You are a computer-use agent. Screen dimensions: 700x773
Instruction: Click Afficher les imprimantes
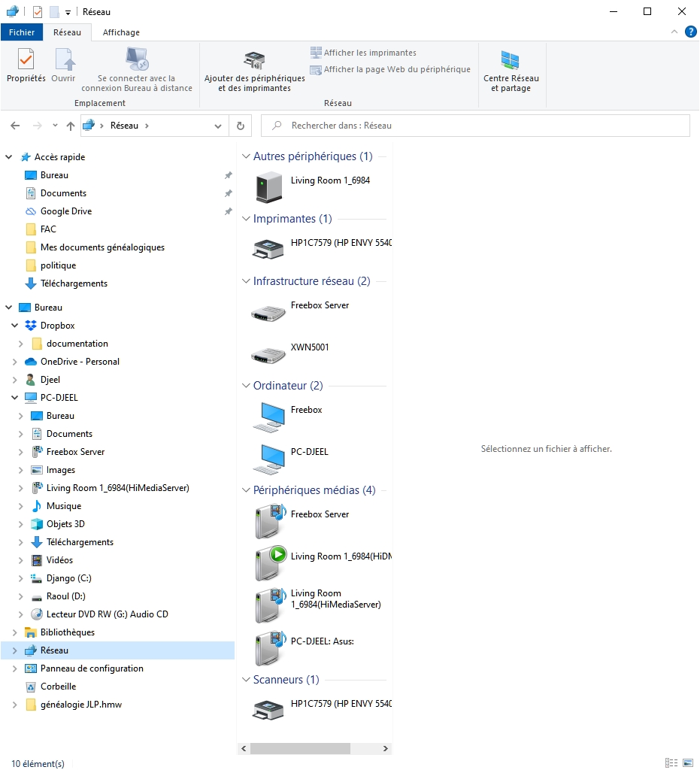click(363, 52)
